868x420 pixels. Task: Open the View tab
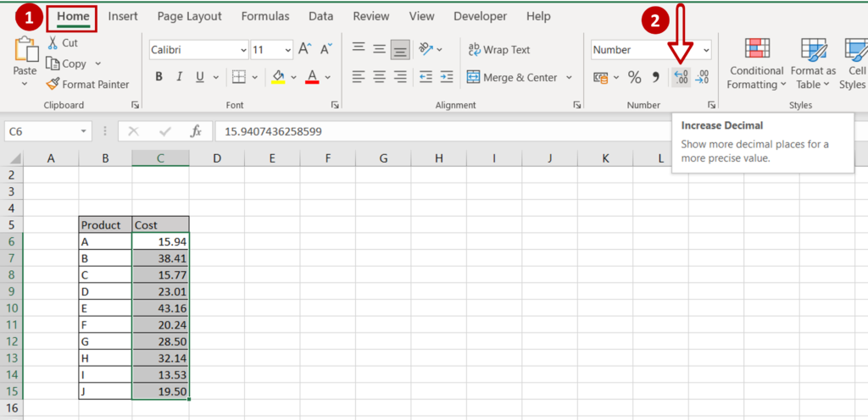(422, 17)
